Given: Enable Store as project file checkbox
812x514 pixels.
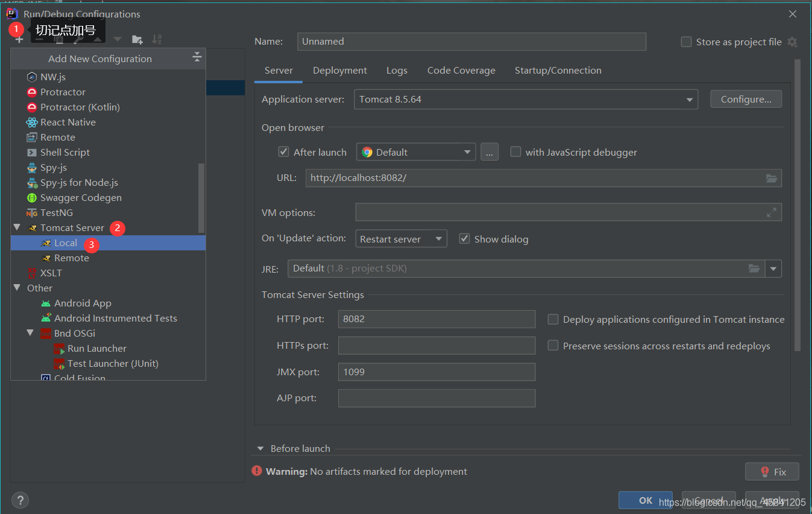Looking at the screenshot, I should coord(686,42).
